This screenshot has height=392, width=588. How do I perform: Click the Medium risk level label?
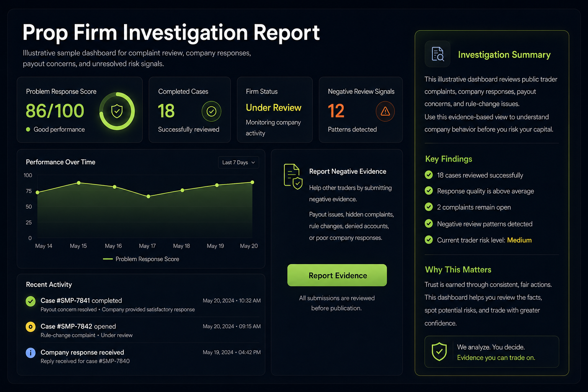[x=519, y=240]
